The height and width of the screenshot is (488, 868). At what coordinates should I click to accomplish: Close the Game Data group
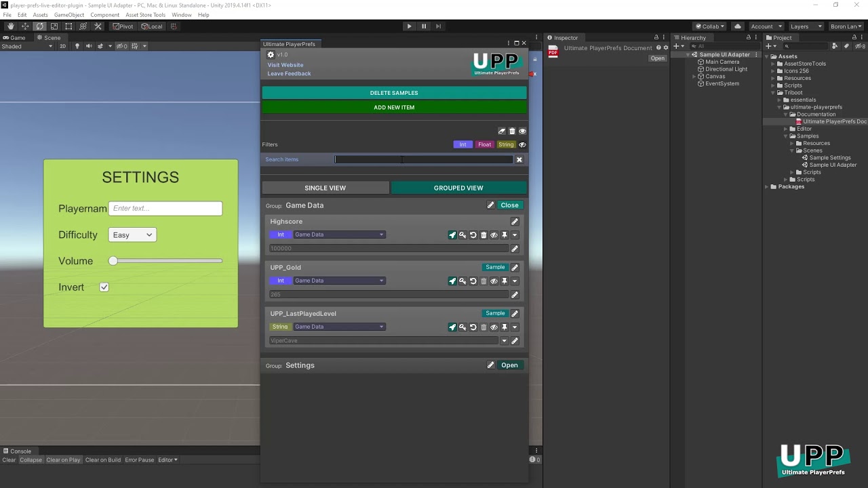[509, 205]
